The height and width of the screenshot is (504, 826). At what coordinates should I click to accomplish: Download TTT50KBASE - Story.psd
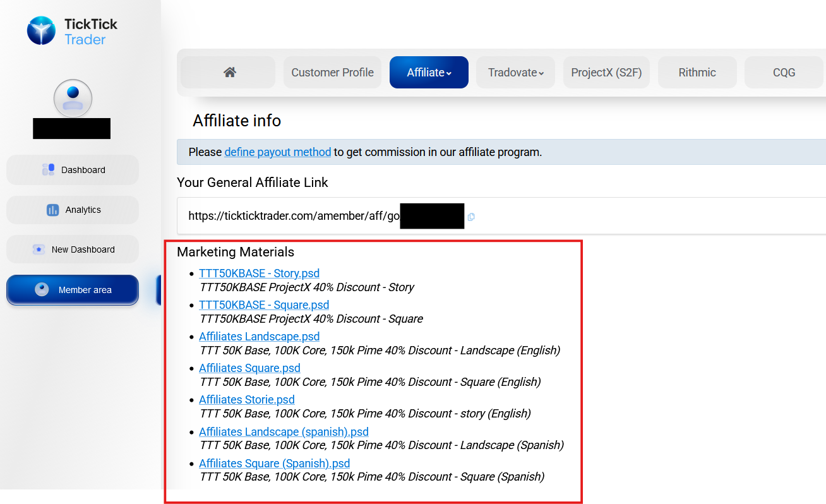pyautogui.click(x=259, y=273)
